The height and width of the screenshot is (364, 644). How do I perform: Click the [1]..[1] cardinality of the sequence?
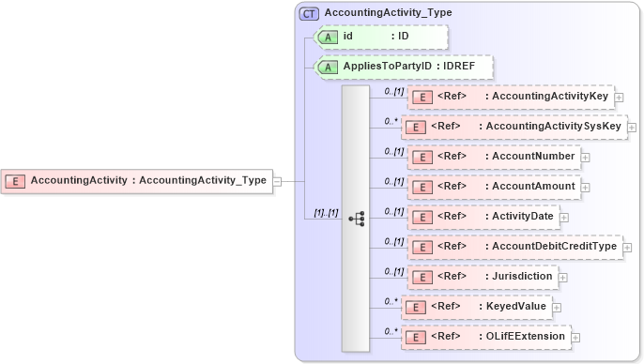pos(326,213)
